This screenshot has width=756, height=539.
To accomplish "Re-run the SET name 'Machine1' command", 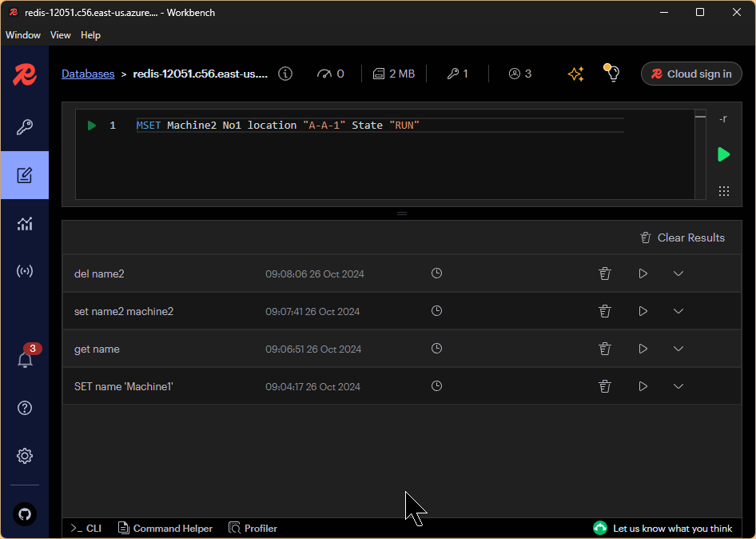I will tap(643, 386).
